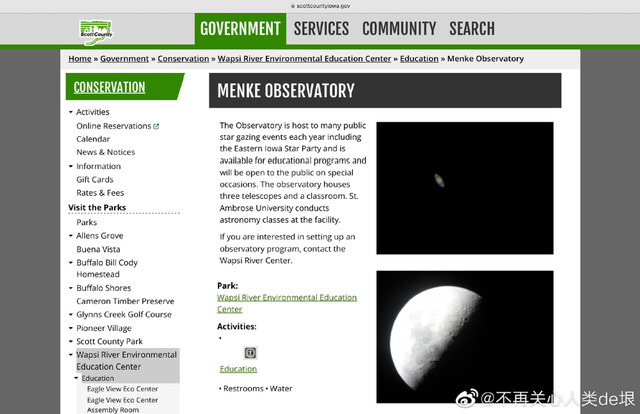The image size is (640, 414).
Task: Click the Menke Observatory page title
Action: [x=286, y=91]
